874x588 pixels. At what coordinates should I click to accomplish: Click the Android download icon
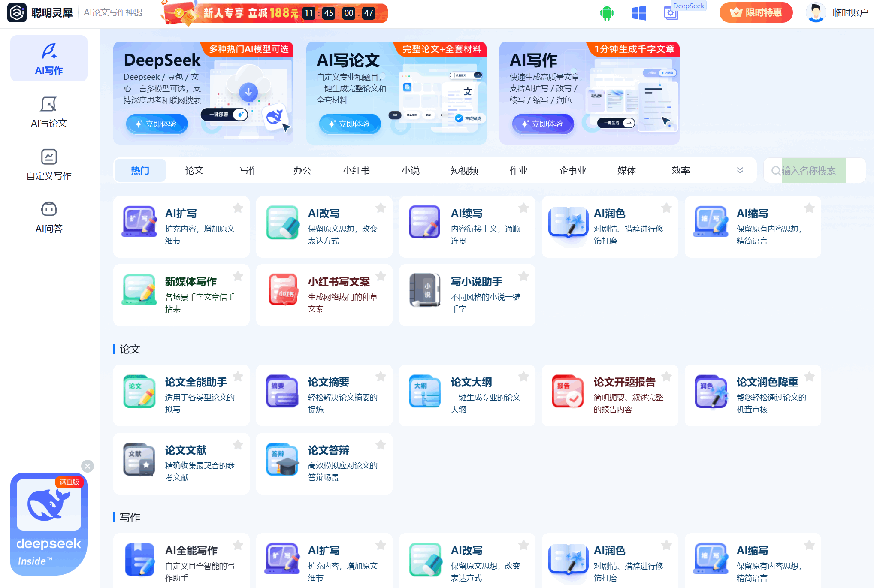tap(607, 13)
